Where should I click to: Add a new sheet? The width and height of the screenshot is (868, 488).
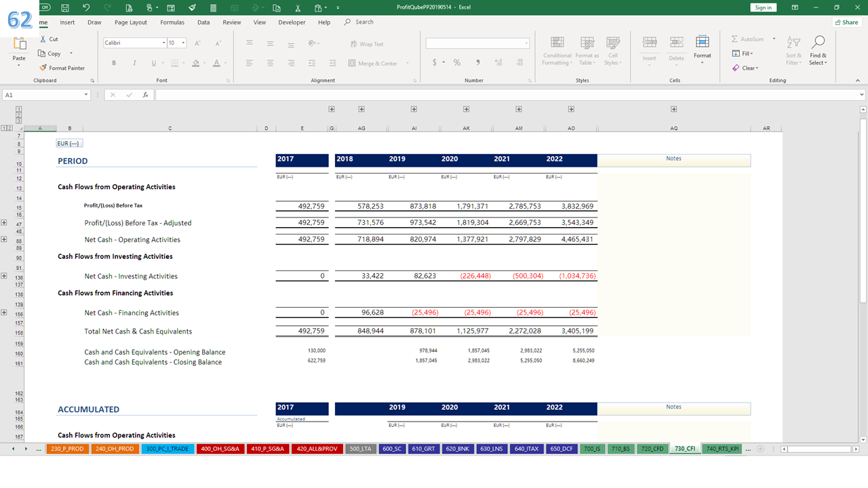(760, 449)
